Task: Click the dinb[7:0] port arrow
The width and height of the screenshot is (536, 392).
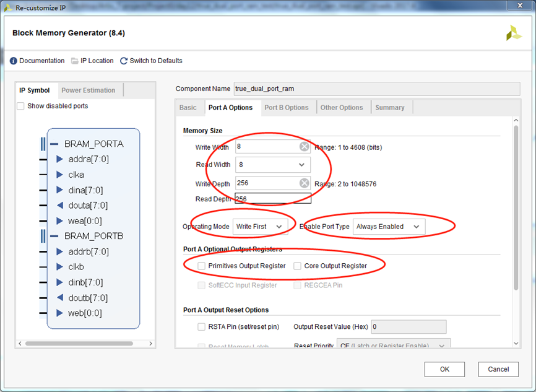Action: point(59,282)
